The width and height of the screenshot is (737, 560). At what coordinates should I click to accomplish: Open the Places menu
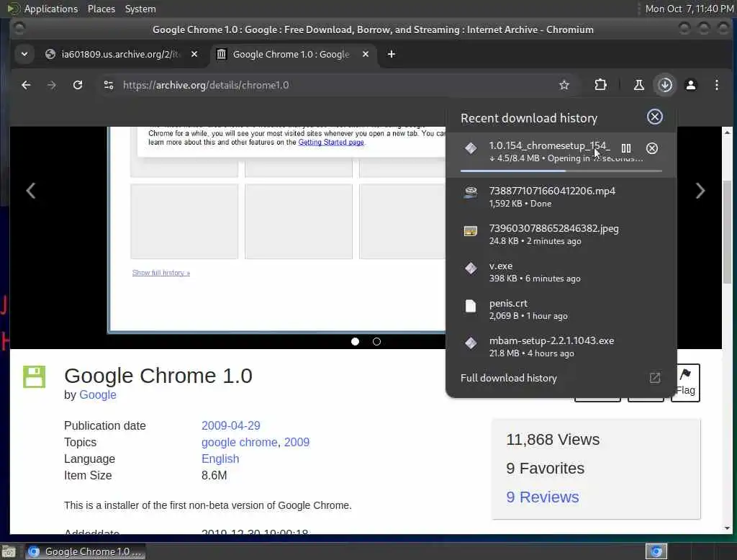tap(101, 9)
